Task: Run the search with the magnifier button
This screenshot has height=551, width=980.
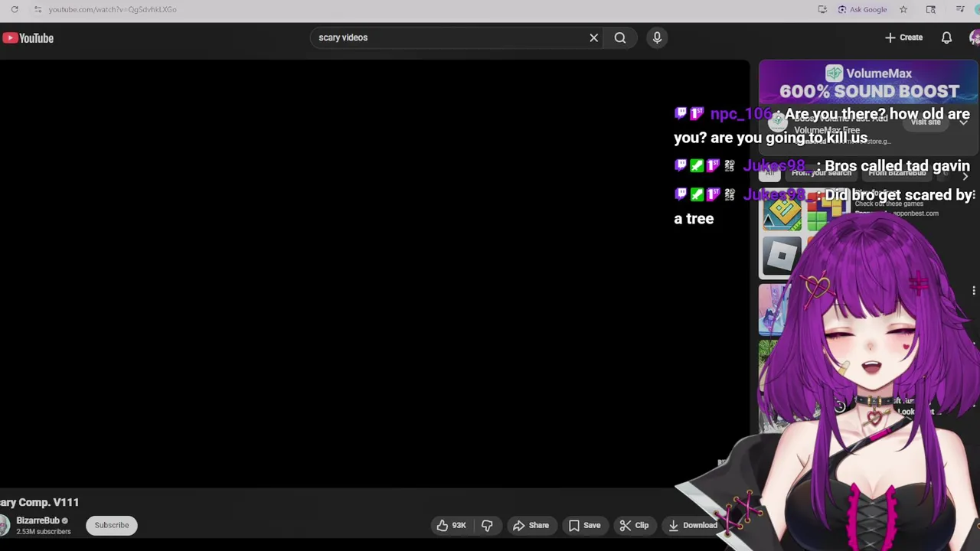Action: click(620, 37)
